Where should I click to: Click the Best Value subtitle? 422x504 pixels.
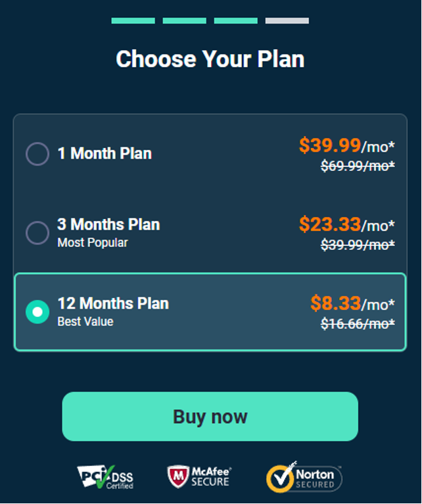pos(85,322)
